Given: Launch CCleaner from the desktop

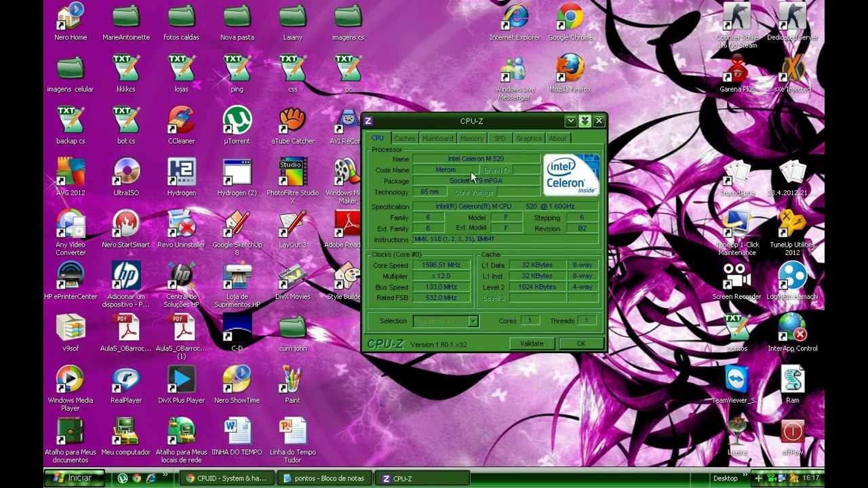Looking at the screenshot, I should [182, 126].
